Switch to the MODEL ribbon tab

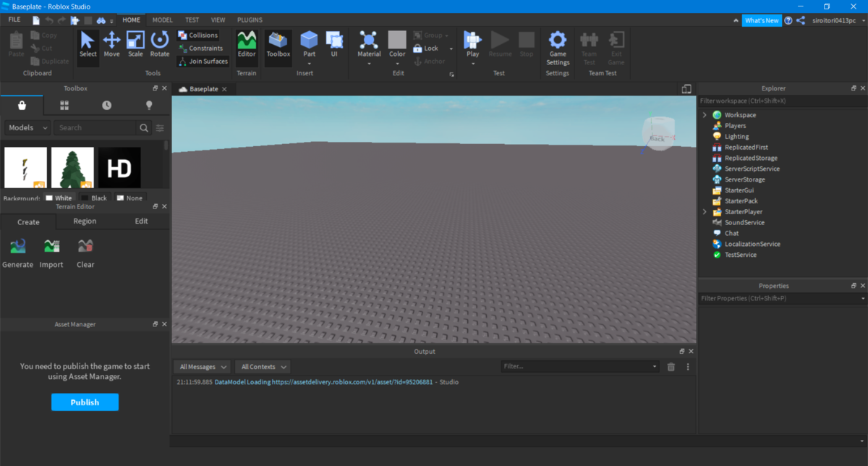click(x=162, y=20)
